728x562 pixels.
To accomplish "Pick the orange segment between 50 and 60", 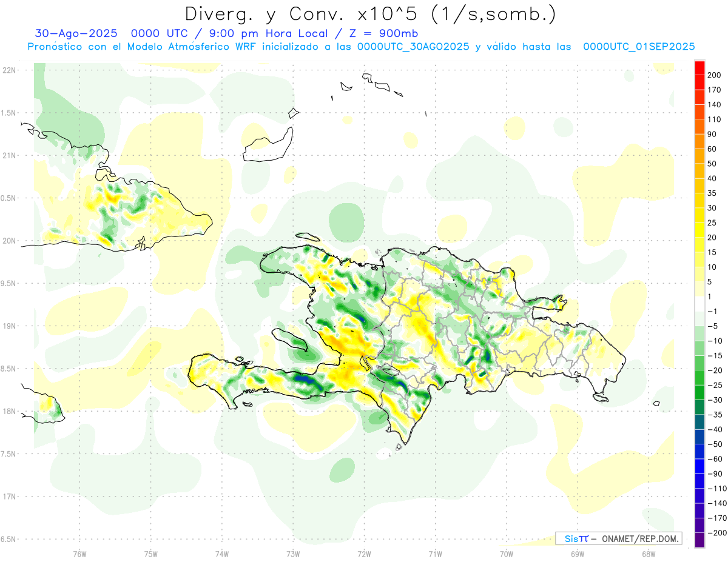I will coord(699,156).
